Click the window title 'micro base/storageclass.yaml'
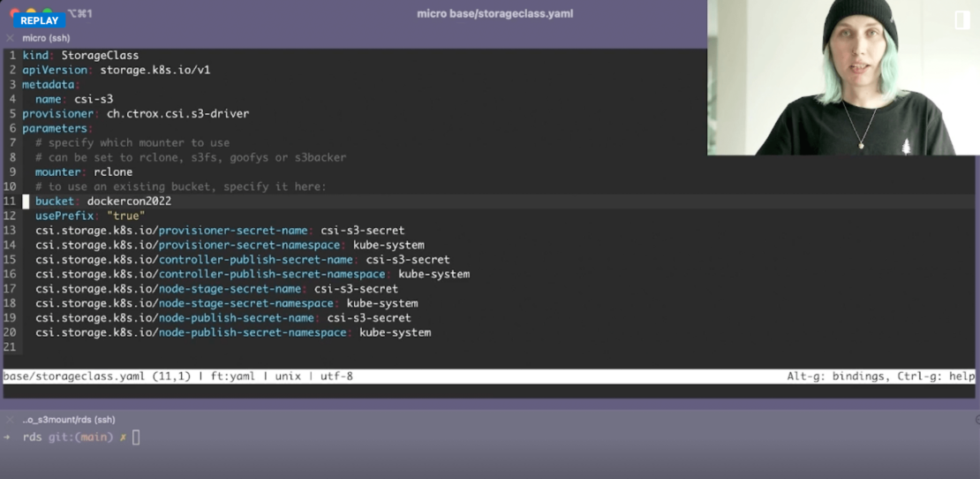The width and height of the screenshot is (980, 479). (x=495, y=13)
